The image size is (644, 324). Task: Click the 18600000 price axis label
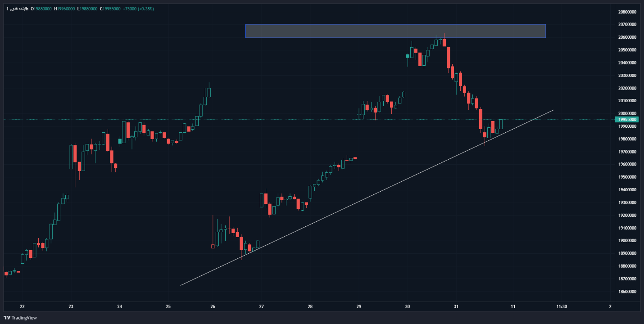pyautogui.click(x=627, y=292)
